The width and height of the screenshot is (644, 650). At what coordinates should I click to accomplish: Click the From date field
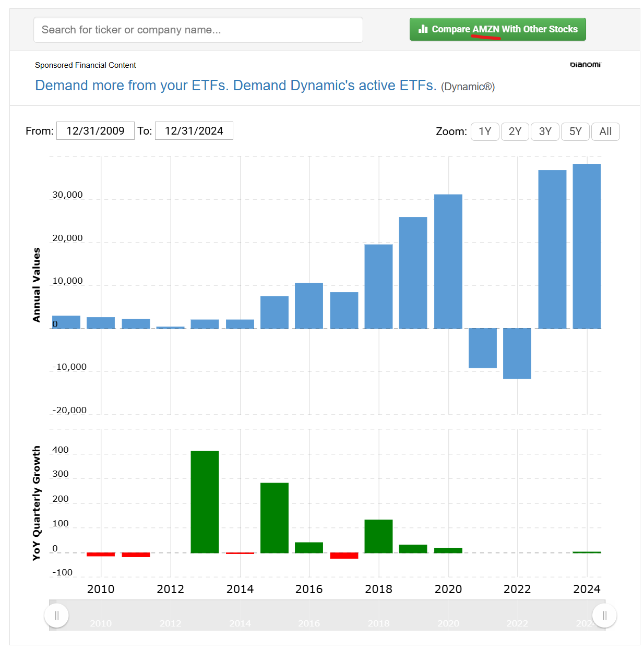pos(96,131)
